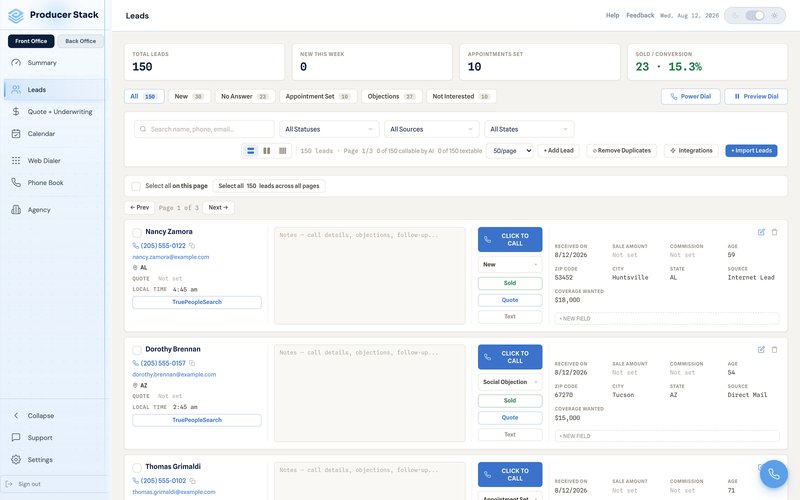Toggle the theme switch in header

click(x=755, y=16)
